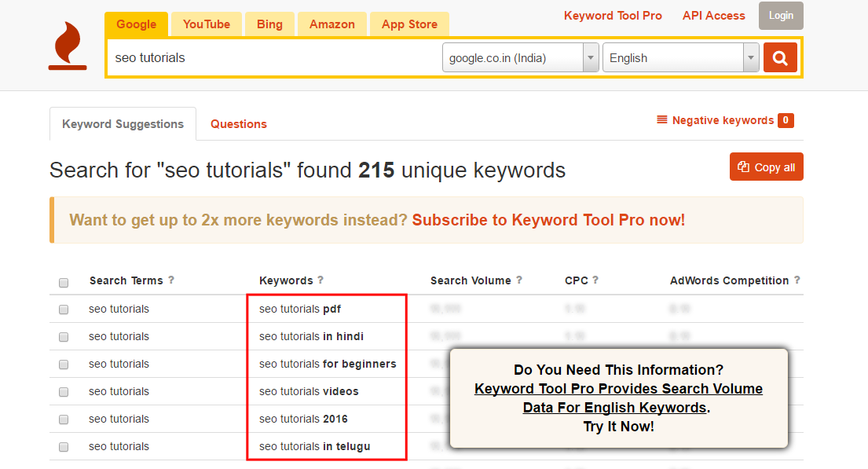The image size is (868, 469).
Task: Click the keyword seo tutorials videos
Action: 309,391
